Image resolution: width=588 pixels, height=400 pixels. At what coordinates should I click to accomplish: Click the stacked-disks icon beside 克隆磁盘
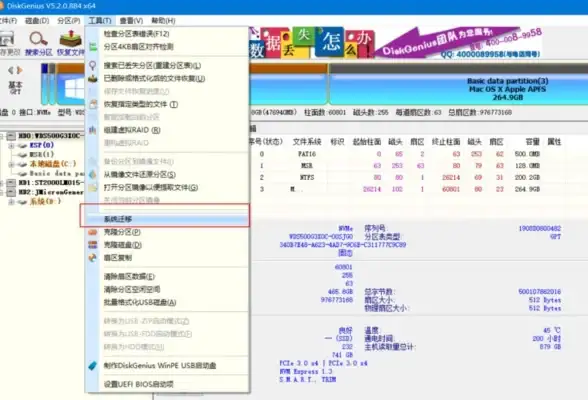[93, 245]
